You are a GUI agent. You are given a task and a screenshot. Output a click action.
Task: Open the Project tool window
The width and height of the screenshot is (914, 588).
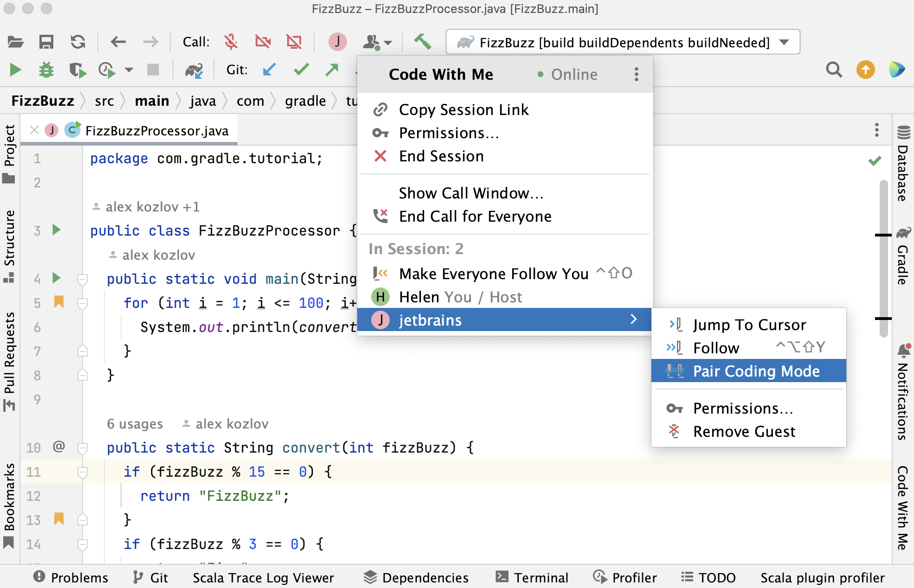(9, 154)
